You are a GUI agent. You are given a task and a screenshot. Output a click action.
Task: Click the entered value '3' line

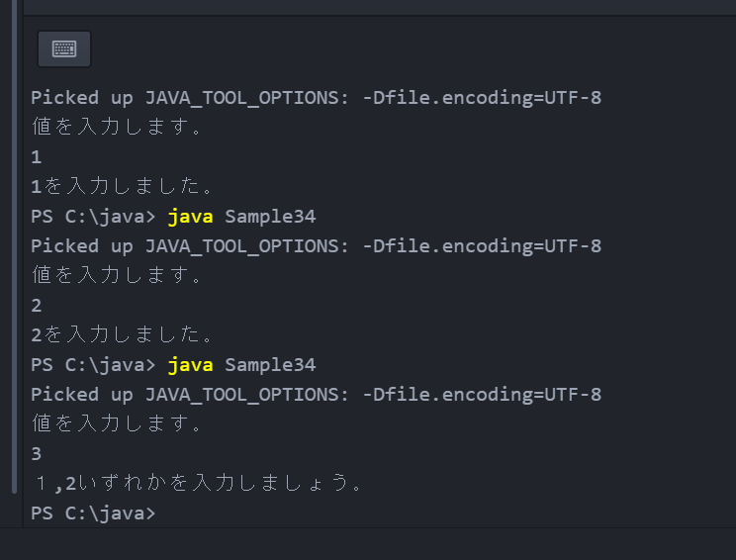[x=37, y=454]
